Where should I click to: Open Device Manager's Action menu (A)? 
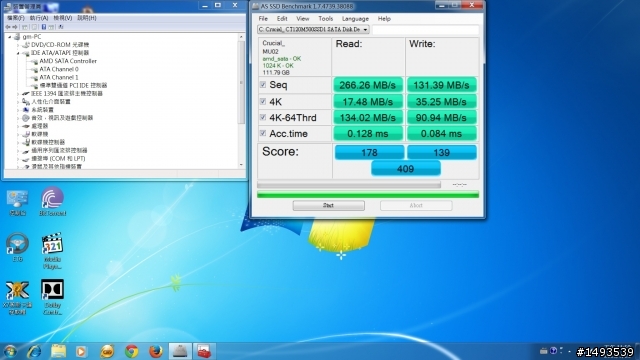(39, 18)
